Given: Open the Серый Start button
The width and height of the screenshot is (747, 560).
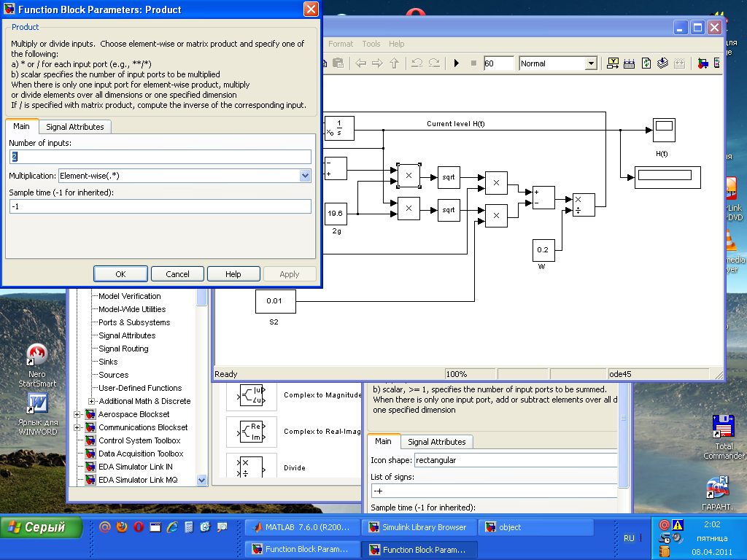Looking at the screenshot, I should point(42,527).
